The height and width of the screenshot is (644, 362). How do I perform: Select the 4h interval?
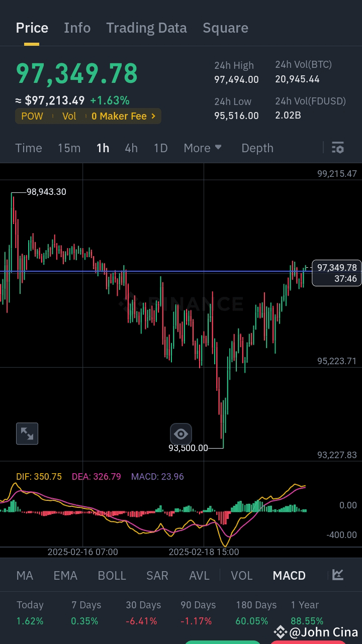click(x=131, y=148)
